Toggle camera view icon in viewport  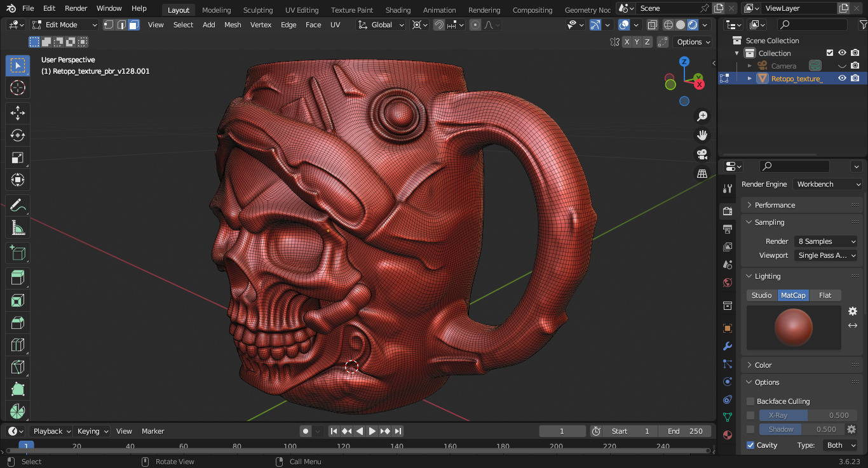(702, 154)
